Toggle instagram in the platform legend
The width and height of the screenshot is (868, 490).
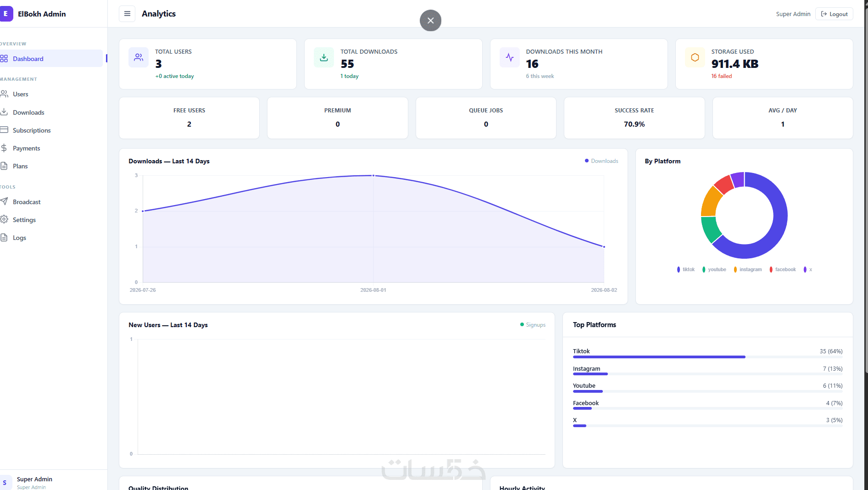click(x=748, y=269)
